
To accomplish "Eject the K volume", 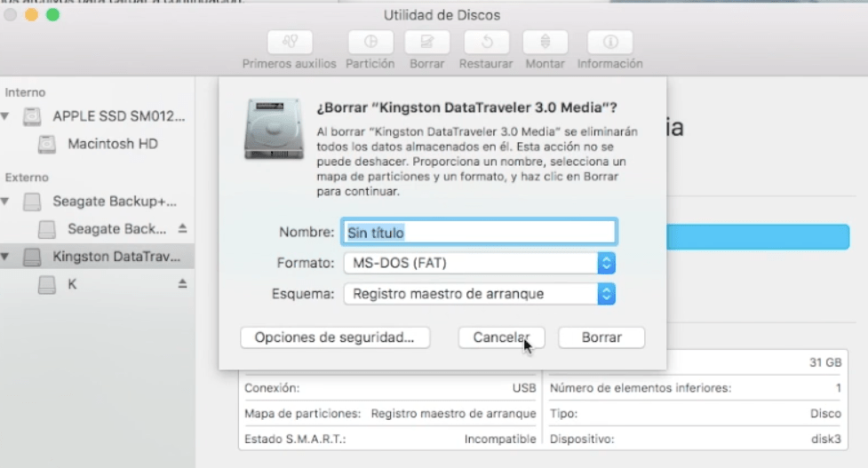I will pyautogui.click(x=182, y=284).
